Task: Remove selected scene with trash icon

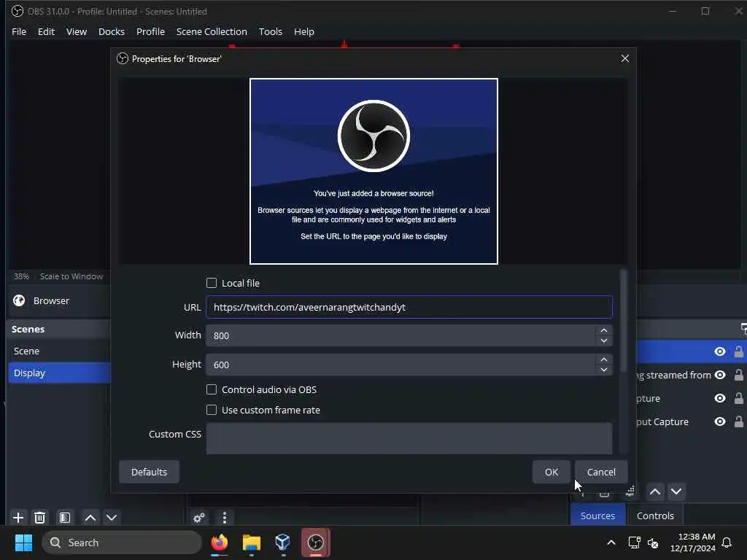Action: click(x=40, y=518)
